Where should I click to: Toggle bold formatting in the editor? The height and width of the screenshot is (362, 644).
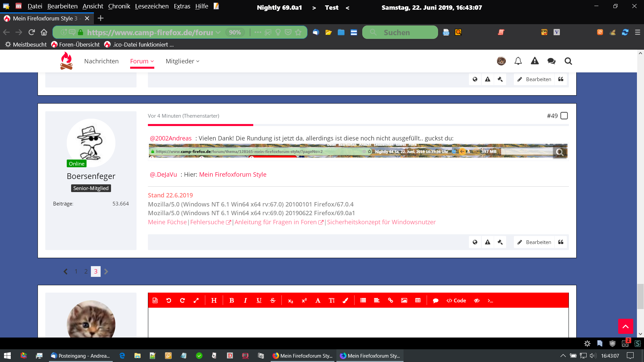tap(231, 300)
